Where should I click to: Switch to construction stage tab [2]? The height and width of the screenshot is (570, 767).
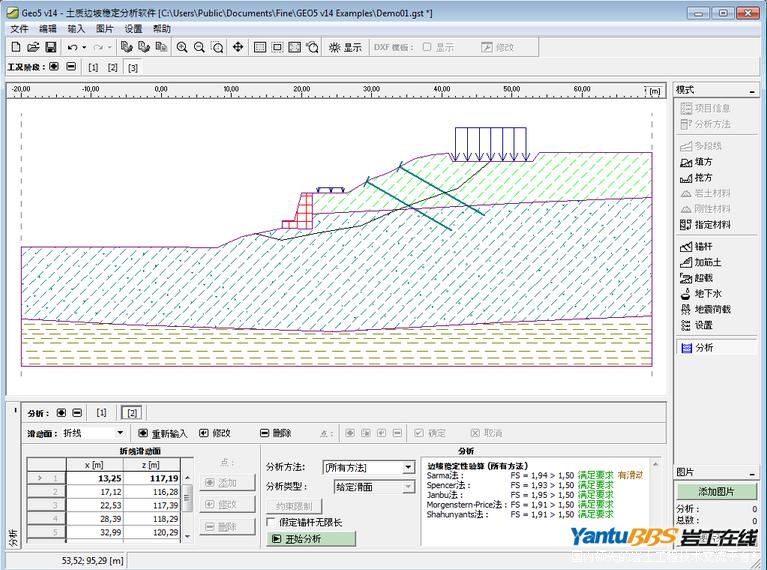click(x=112, y=67)
